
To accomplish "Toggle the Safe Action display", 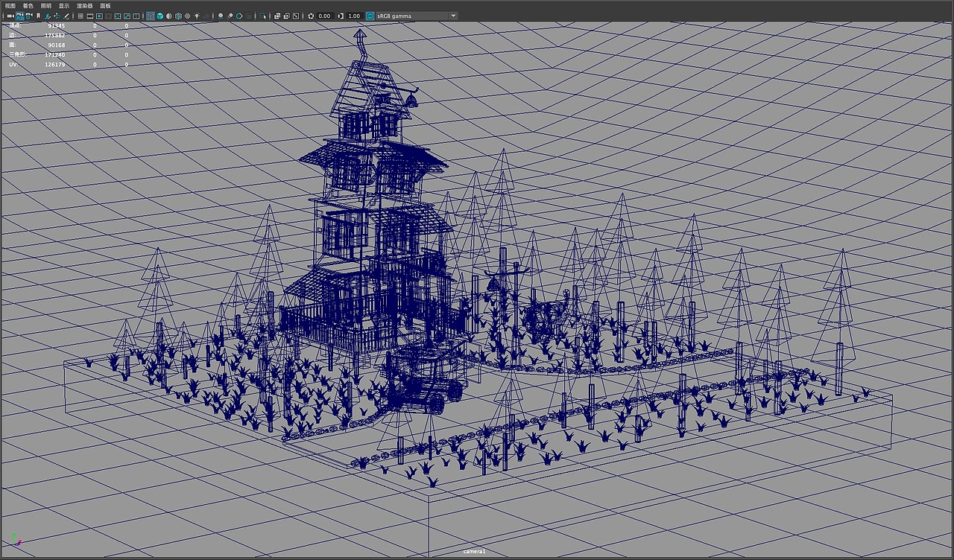I will tap(127, 16).
